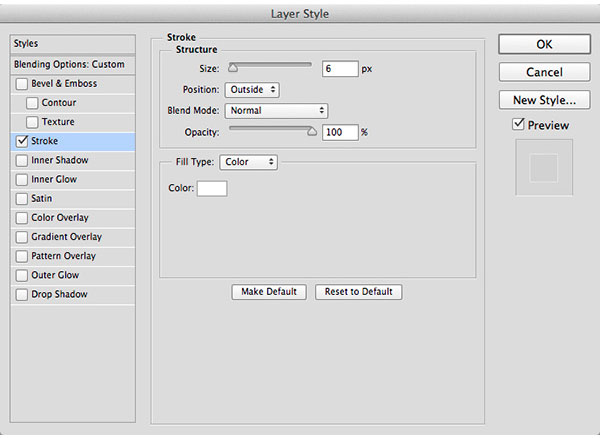Open the white stroke Color swatch

click(212, 189)
